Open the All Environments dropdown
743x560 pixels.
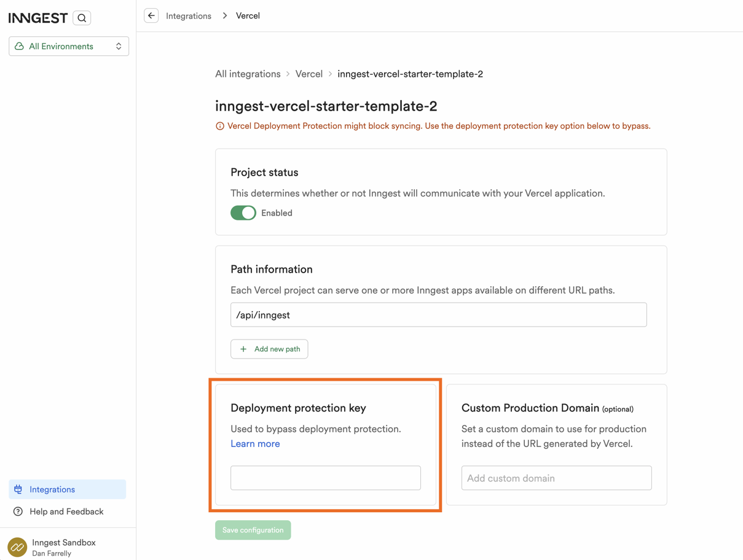[x=69, y=46]
